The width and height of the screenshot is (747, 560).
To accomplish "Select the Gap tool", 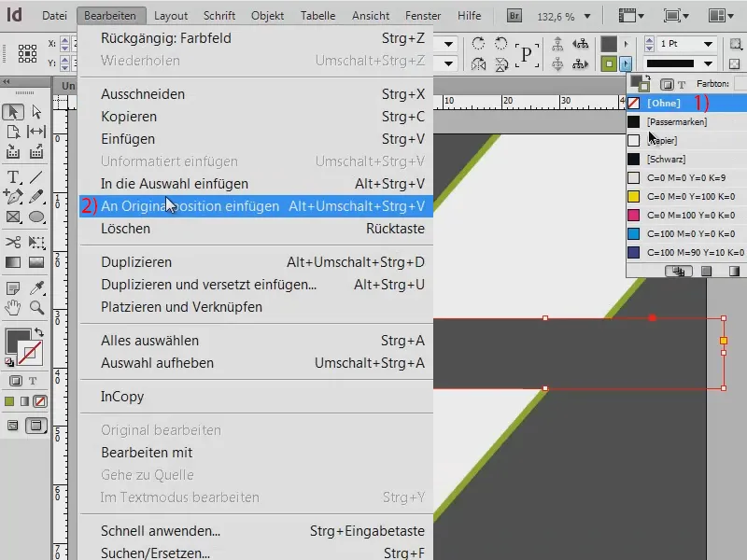I will click(36, 132).
